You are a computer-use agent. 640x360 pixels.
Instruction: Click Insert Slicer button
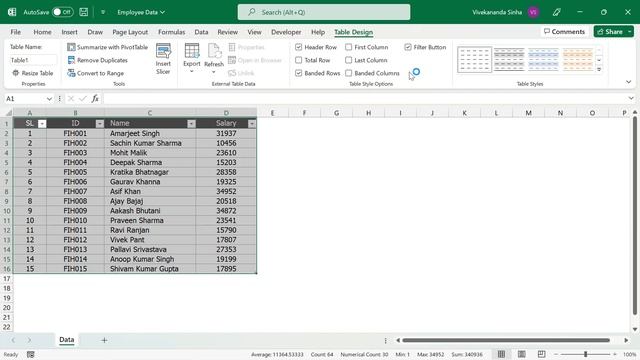point(163,59)
